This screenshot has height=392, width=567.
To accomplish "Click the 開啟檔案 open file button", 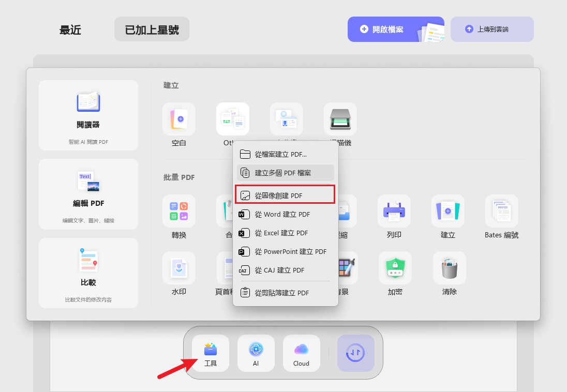I will tap(396, 29).
